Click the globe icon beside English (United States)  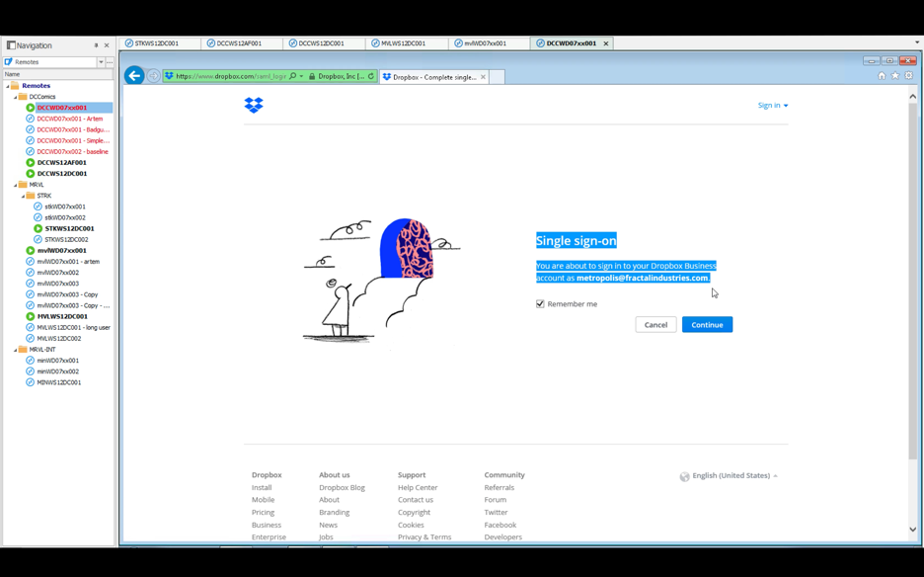(684, 476)
